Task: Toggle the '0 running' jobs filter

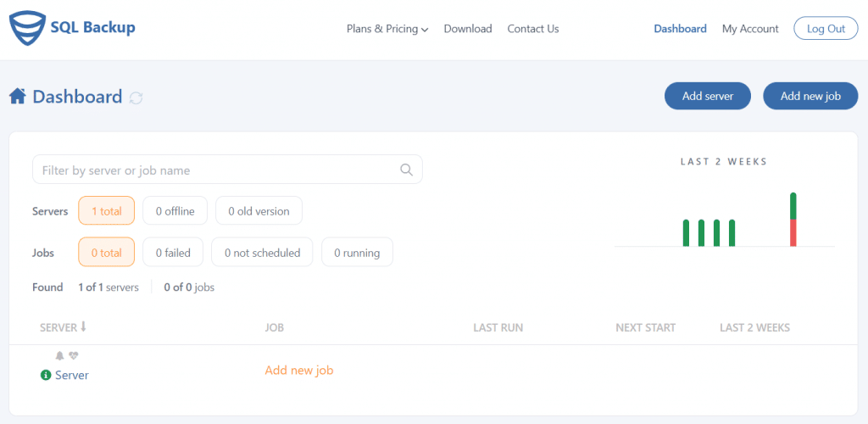Action: click(357, 253)
